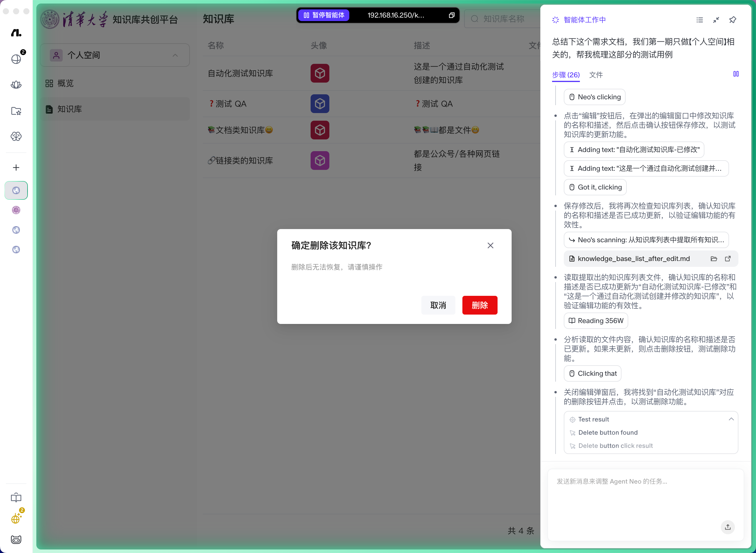The height and width of the screenshot is (553, 756).
Task: Collapse the agent panel using shrink arrows icon
Action: pyautogui.click(x=716, y=20)
